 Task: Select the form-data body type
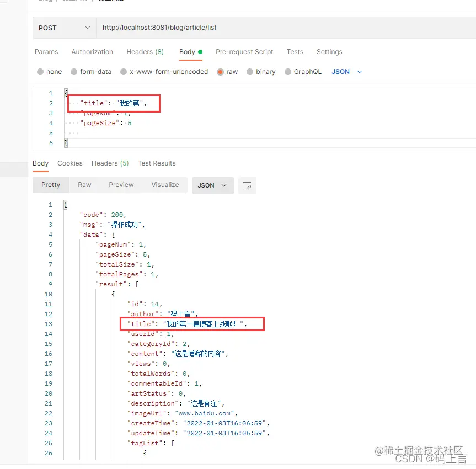point(91,72)
